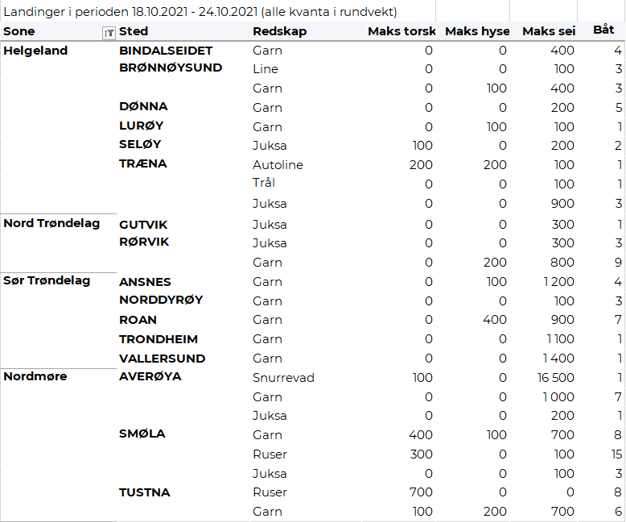Select the Båt value 15 cell
This screenshot has height=522, width=626.
coord(615,454)
